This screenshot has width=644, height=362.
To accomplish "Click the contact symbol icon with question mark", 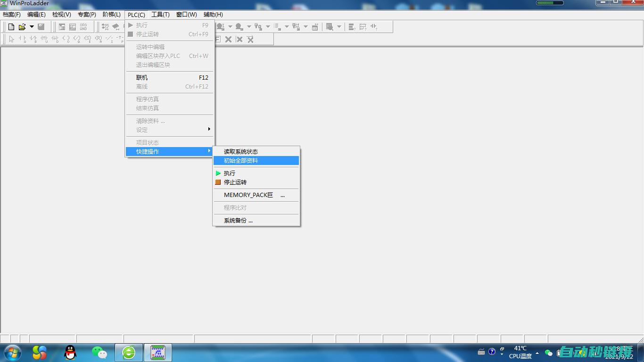I will click(374, 27).
